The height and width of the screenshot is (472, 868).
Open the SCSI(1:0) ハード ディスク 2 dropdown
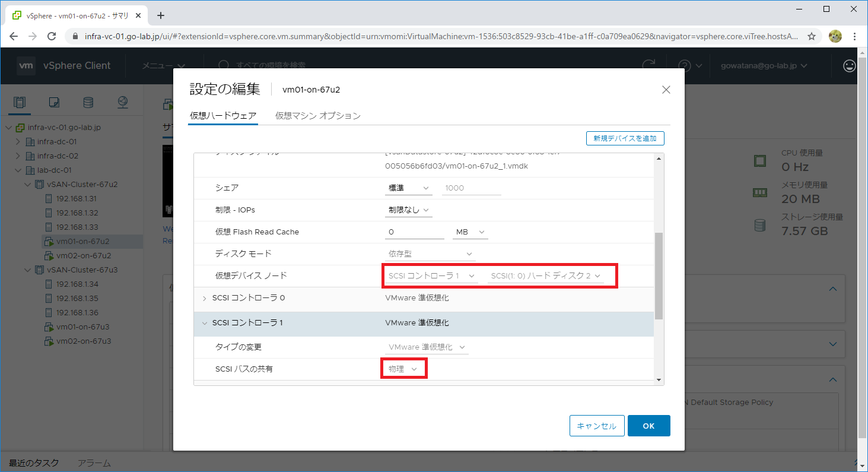(x=546, y=276)
